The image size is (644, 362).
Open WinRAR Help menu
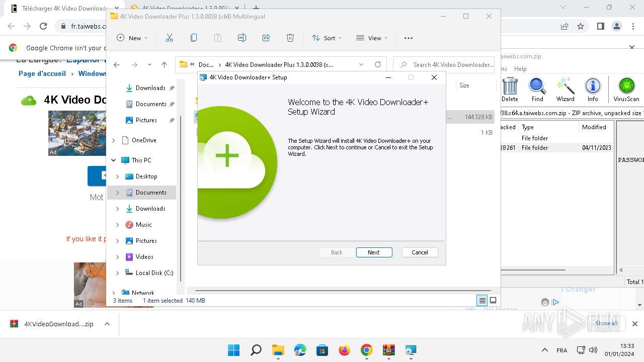520,69
